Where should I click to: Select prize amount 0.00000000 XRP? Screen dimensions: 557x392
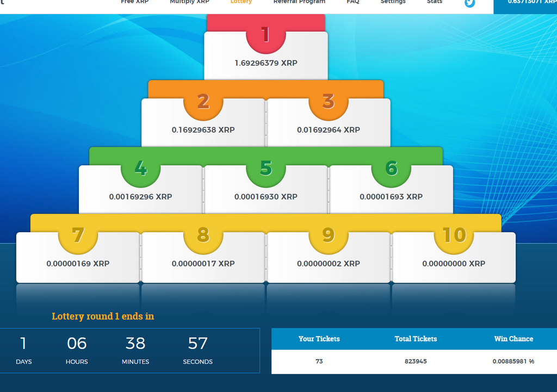454,264
